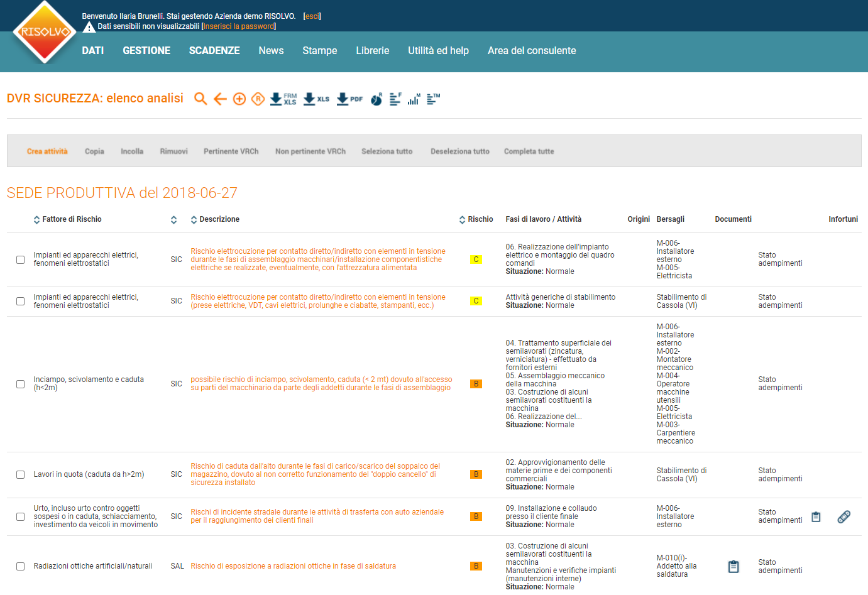Select the checkbox for Radiazioni ottiche artificiali/naturali
Viewport: 868px width, 595px height.
tap(20, 566)
